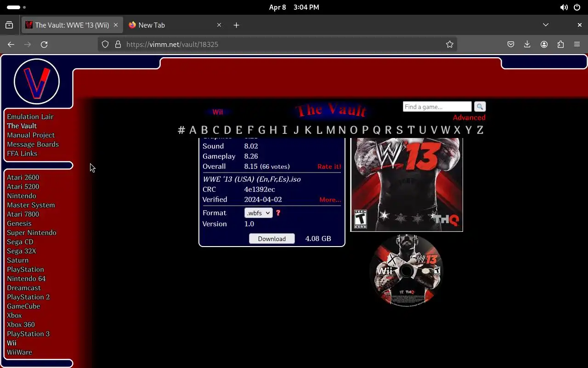Open the extensions puzzle icon
588x368 pixels.
pyautogui.click(x=560, y=44)
